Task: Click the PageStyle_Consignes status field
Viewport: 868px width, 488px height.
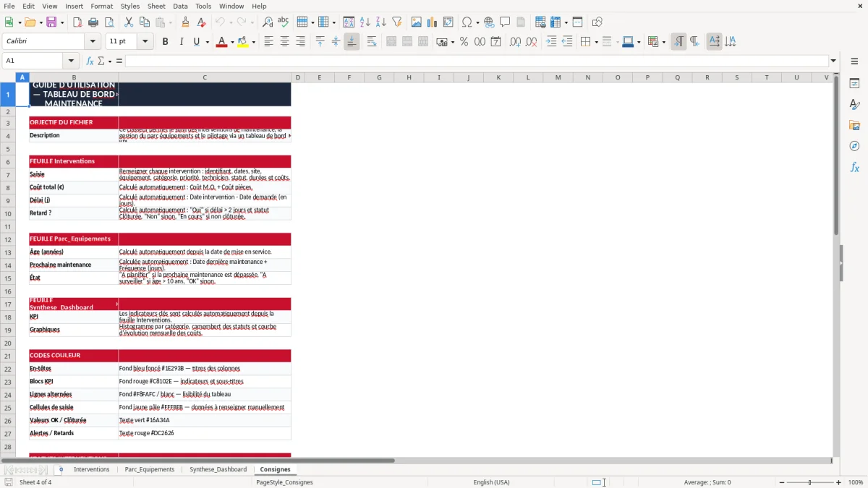Action: click(284, 482)
